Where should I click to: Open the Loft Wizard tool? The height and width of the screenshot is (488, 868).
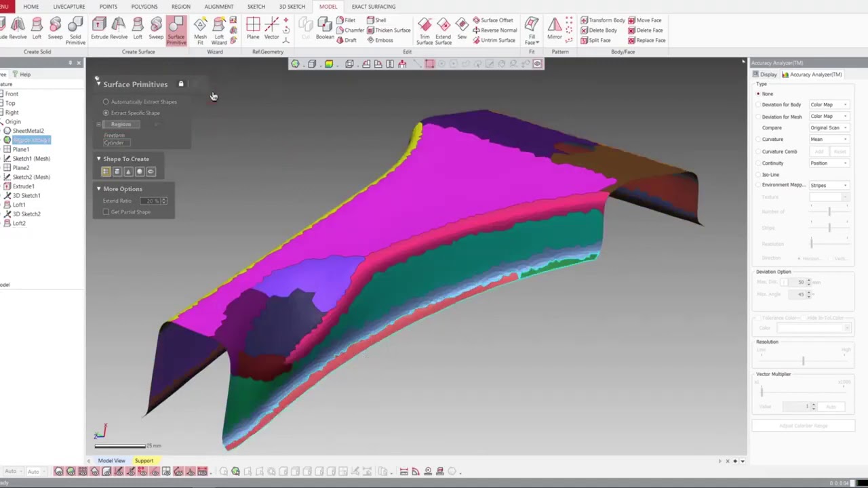[x=218, y=31]
